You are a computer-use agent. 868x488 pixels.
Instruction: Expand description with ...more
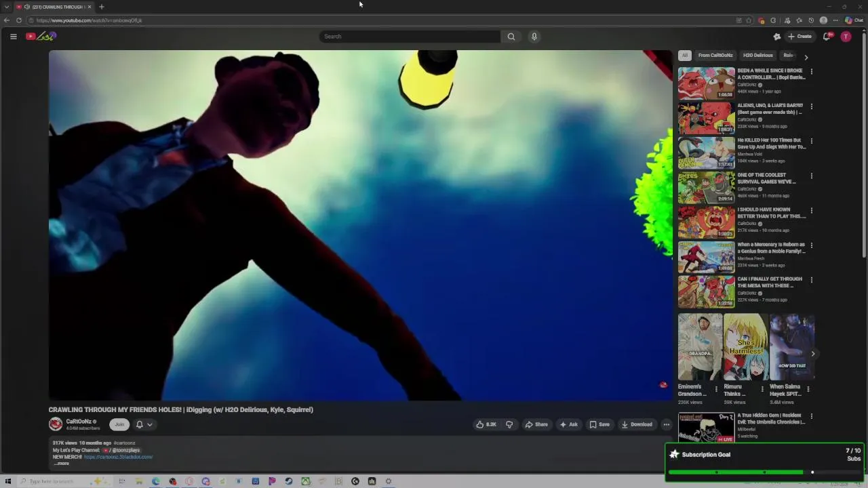pos(62,464)
